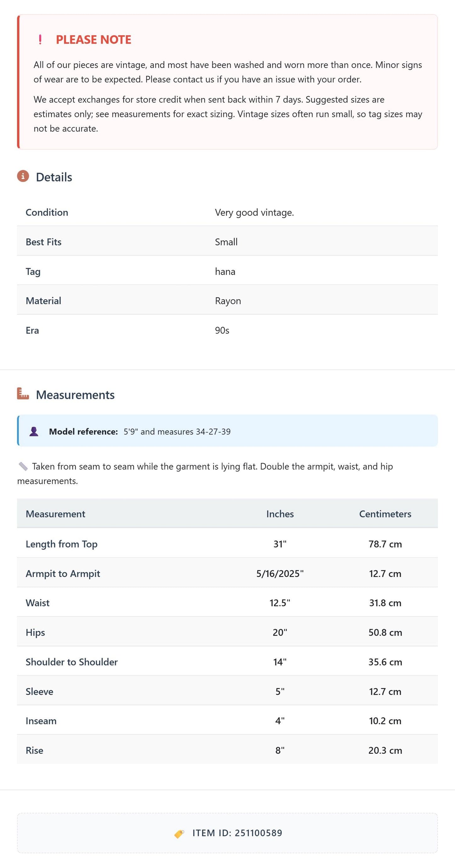Screen dimensions: 455x868
Task: Select the Material value Rayon
Action: click(x=228, y=301)
